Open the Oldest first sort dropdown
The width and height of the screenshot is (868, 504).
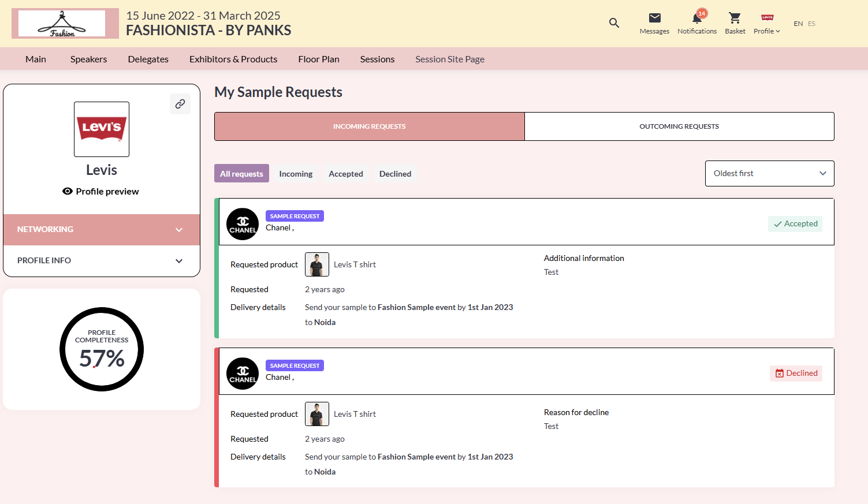tap(769, 173)
